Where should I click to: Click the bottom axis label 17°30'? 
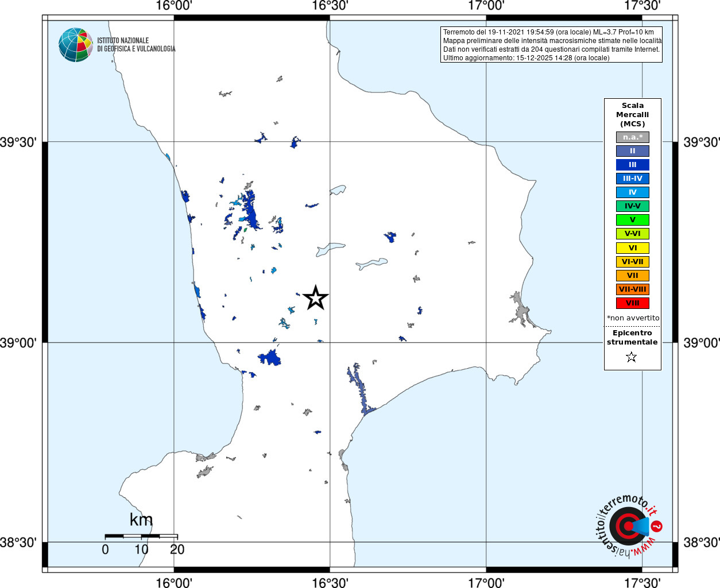pyautogui.click(x=642, y=582)
